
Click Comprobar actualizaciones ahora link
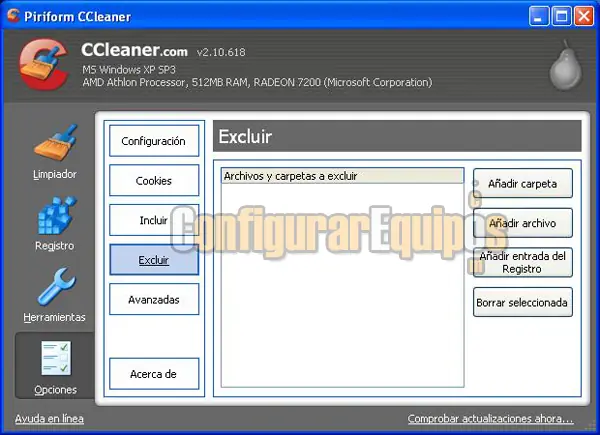(490, 419)
